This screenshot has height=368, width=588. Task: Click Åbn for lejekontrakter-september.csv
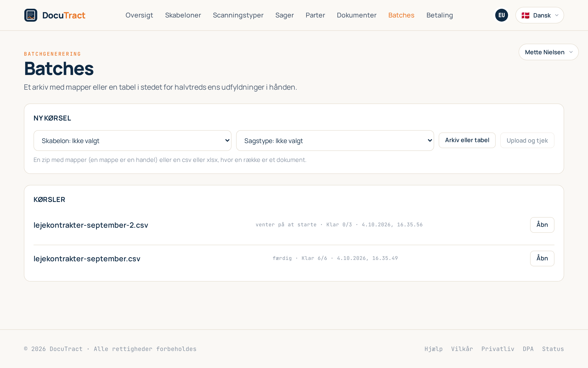(542, 258)
